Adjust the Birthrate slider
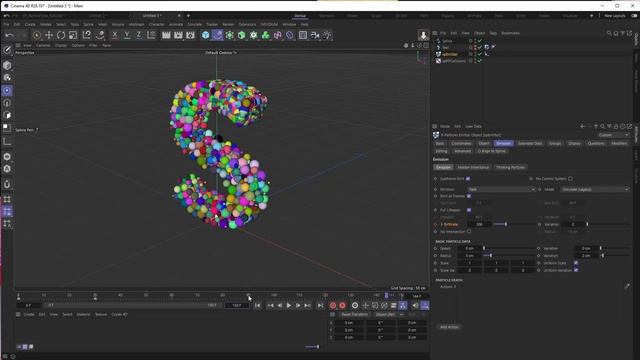Viewport: 640px width, 360px height. coord(513,224)
